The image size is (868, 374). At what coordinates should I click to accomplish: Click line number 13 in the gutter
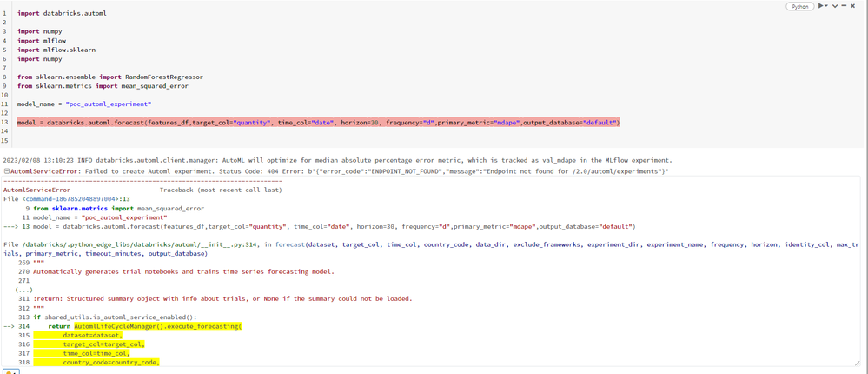[4, 123]
